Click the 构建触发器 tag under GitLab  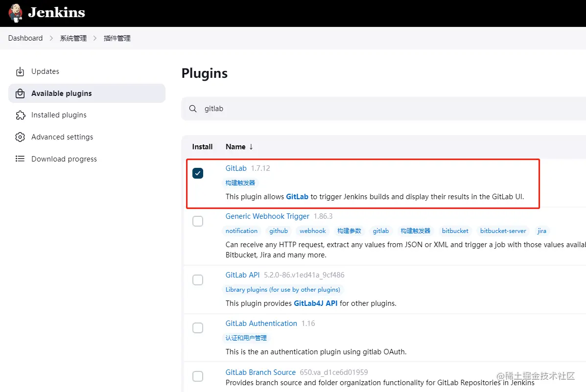click(240, 183)
